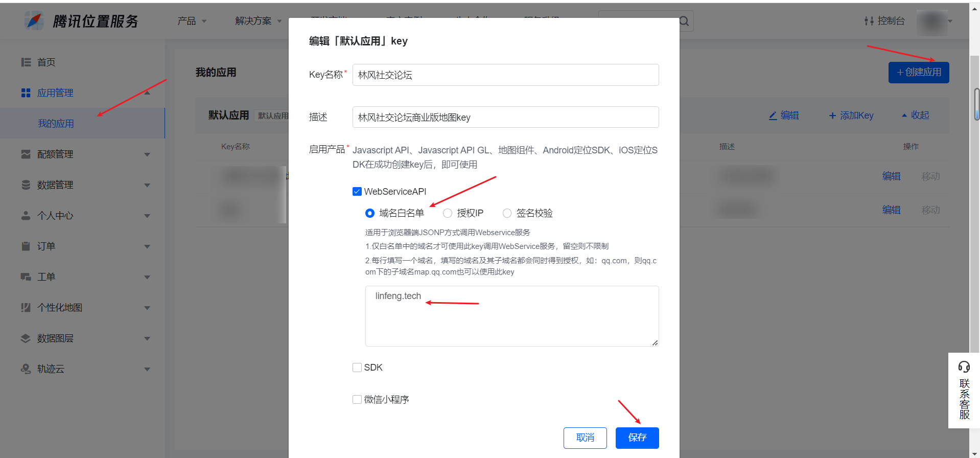Click the 应用管理 grid icon

coord(26,93)
